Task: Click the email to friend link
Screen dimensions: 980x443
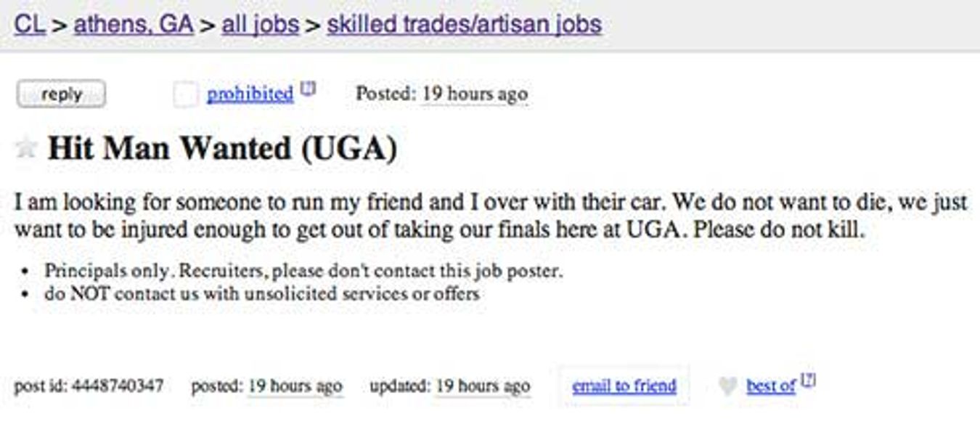Action: tap(624, 386)
